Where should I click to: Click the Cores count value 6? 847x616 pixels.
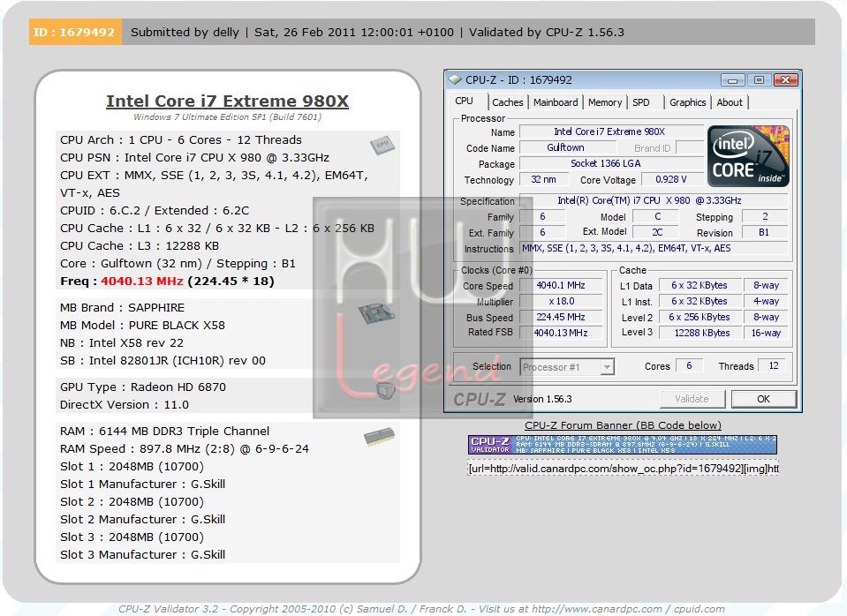[689, 366]
